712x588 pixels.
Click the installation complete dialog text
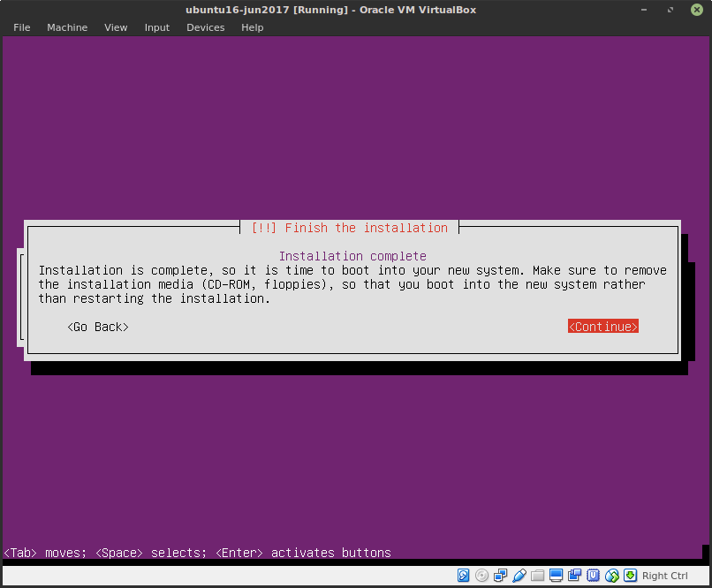[352, 284]
